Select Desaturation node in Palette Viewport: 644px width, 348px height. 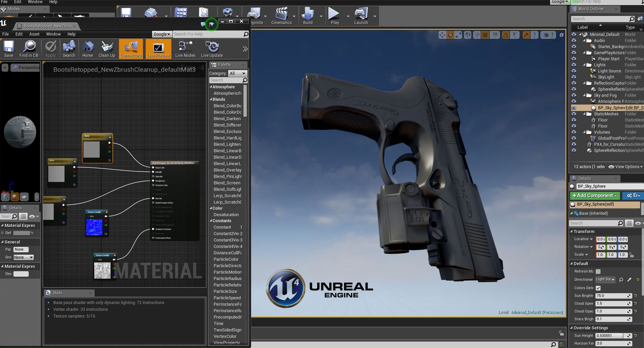(226, 215)
